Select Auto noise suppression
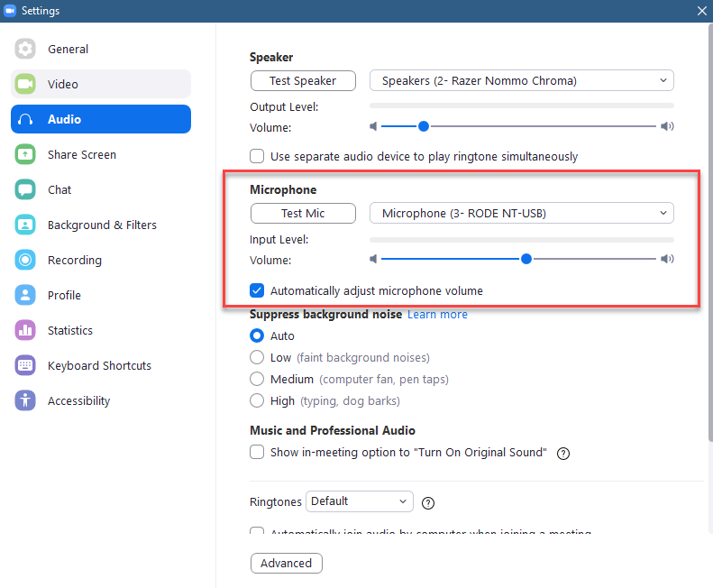The width and height of the screenshot is (713, 588). [x=257, y=335]
